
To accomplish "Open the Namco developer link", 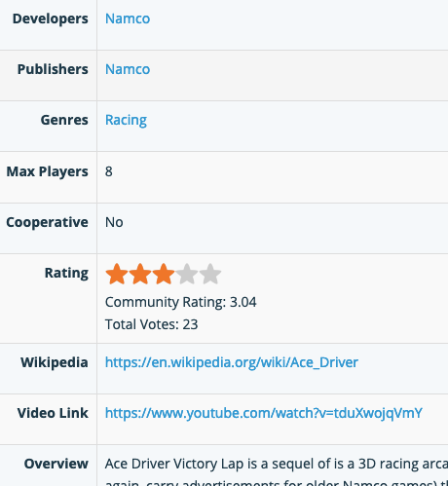I will point(128,19).
